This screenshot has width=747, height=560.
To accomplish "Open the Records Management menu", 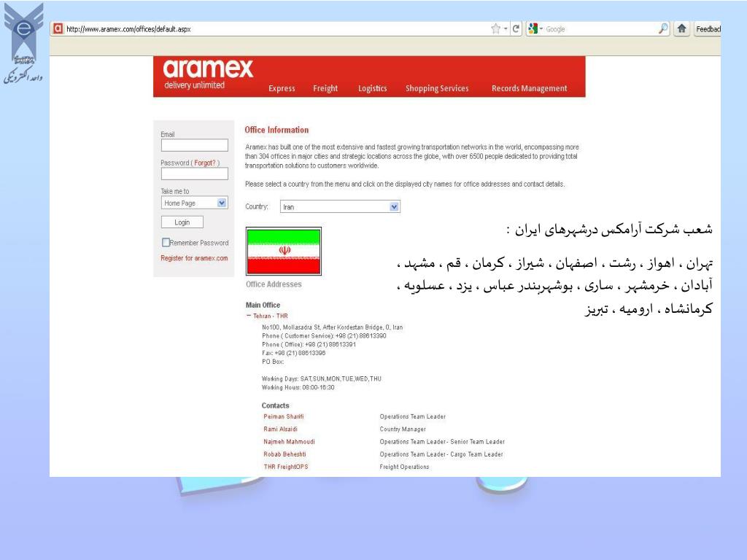I will pyautogui.click(x=530, y=88).
